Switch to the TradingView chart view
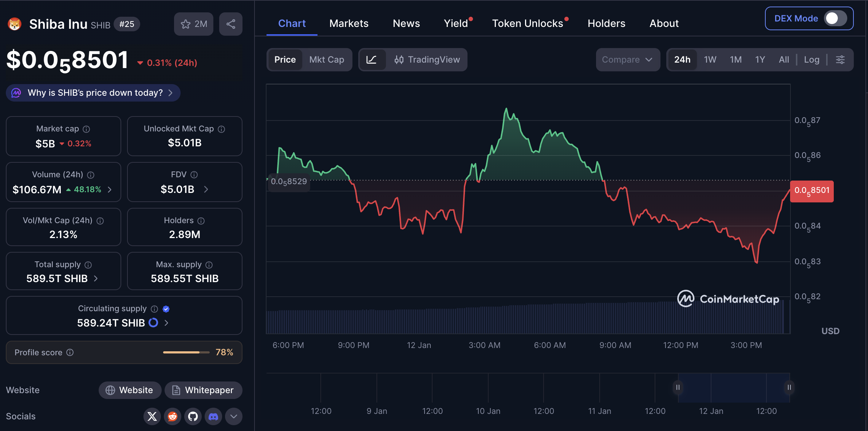 point(427,60)
